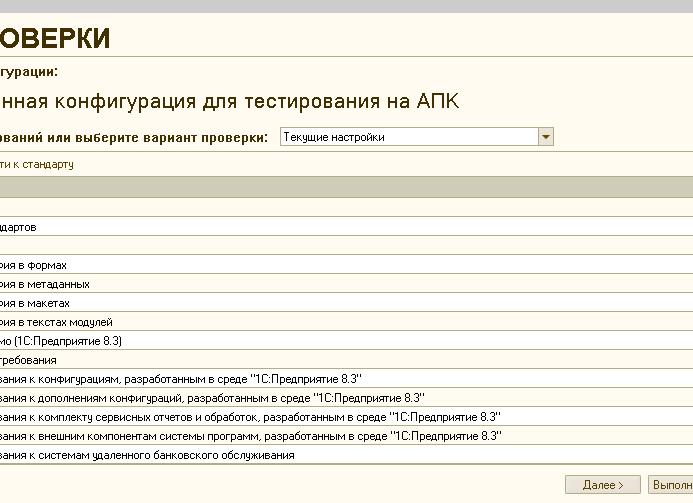Screen dimensions: 693x503
Task: Select the row ending 'в формах'
Action: pyautogui.click(x=346, y=264)
